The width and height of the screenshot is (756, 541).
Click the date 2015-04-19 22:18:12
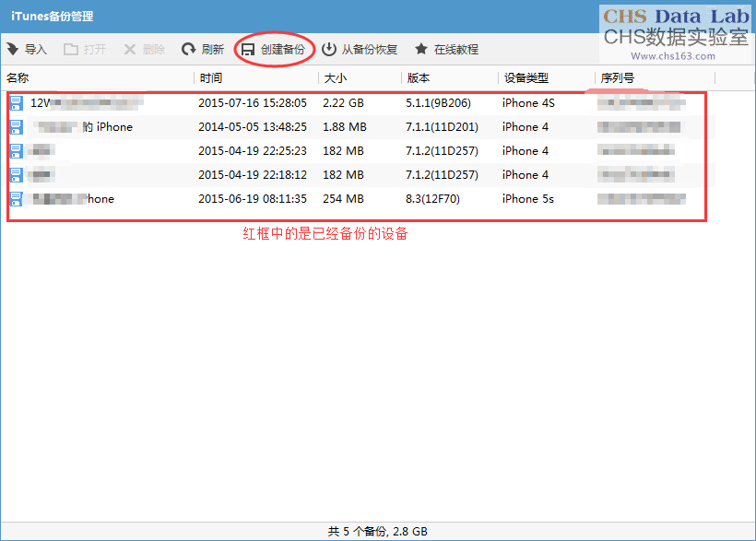coord(253,174)
